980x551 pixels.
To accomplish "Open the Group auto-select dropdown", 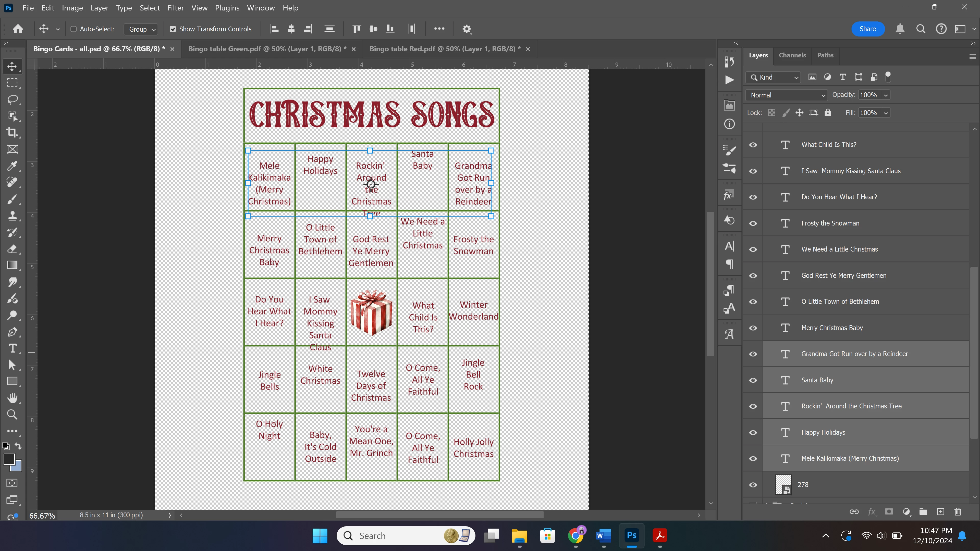I will [x=141, y=29].
